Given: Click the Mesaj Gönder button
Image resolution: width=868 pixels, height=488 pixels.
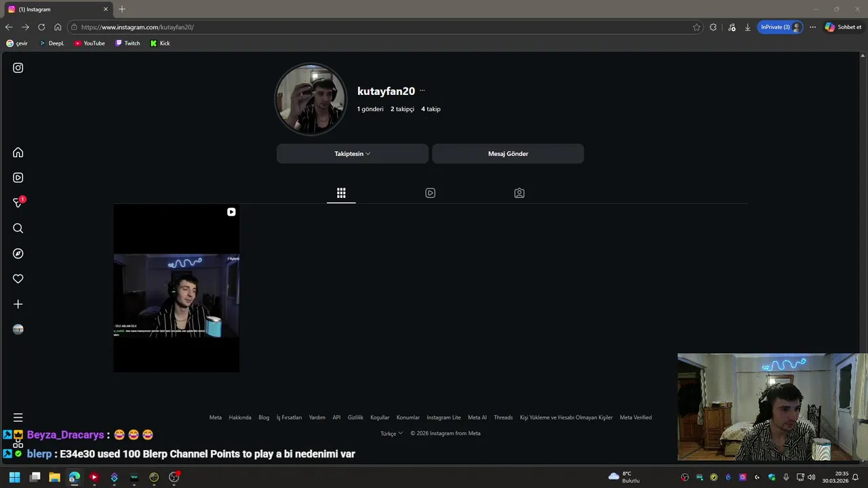Looking at the screenshot, I should [x=508, y=154].
